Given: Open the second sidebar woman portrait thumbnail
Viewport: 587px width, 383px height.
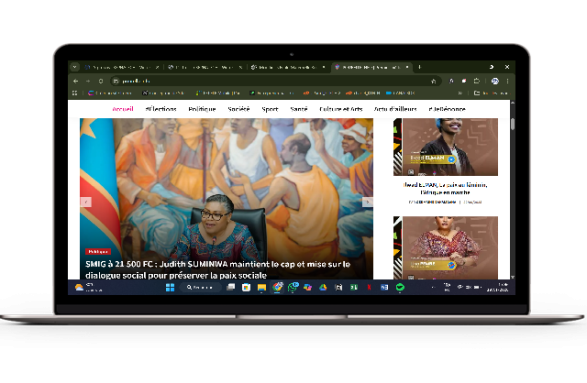Looking at the screenshot, I should point(445,247).
